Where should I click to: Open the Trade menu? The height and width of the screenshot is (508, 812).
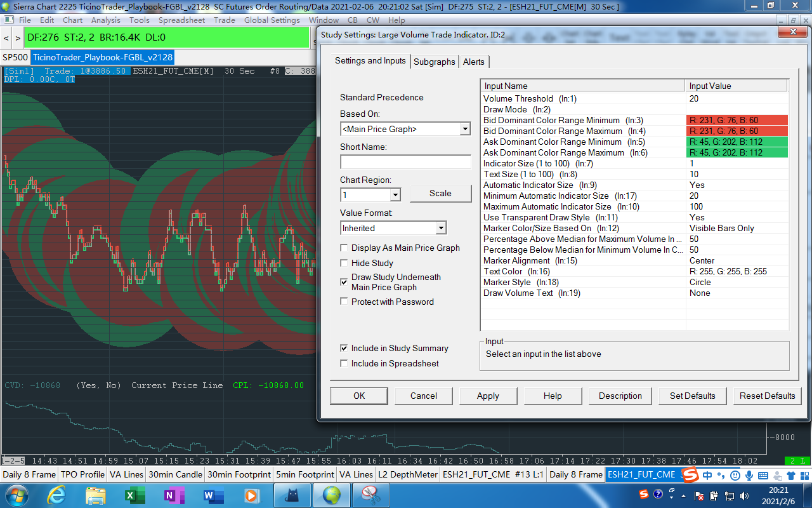coord(225,20)
